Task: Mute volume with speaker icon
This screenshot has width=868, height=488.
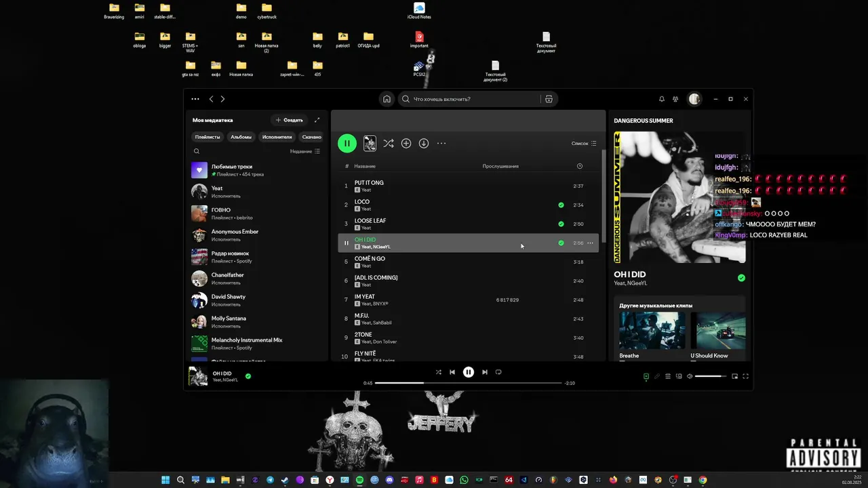Action: [690, 376]
